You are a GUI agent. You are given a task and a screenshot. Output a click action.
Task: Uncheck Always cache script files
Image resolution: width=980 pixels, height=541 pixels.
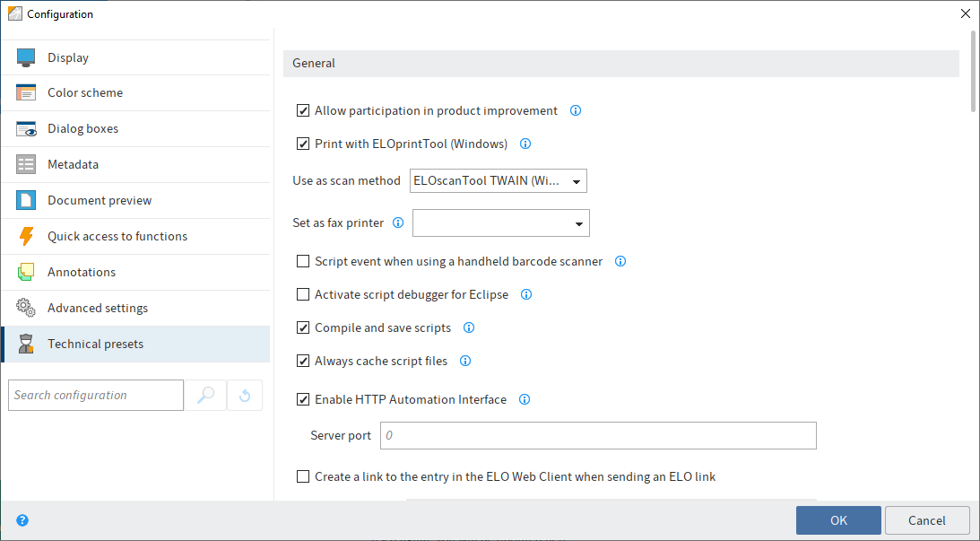303,361
